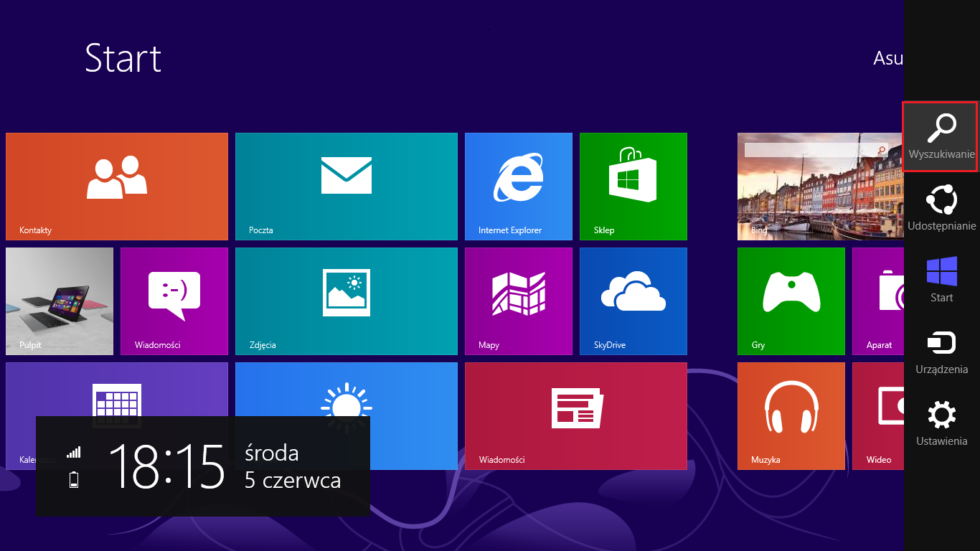Image resolution: width=980 pixels, height=551 pixels.
Task: Open the purple Wiadomości messaging tile
Action: coord(174,301)
